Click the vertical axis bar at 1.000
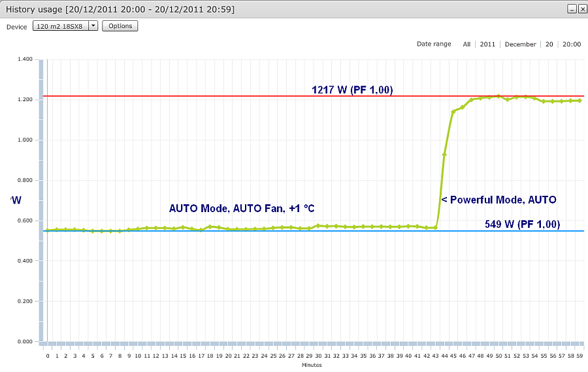 41,140
